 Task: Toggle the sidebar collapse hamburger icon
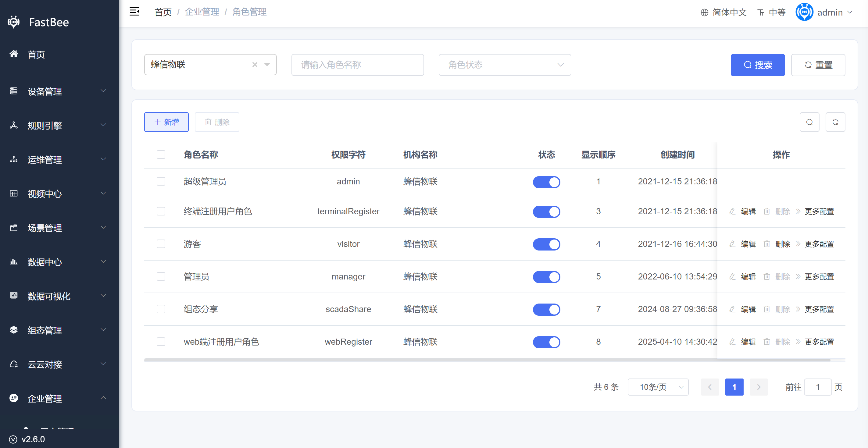pos(134,12)
